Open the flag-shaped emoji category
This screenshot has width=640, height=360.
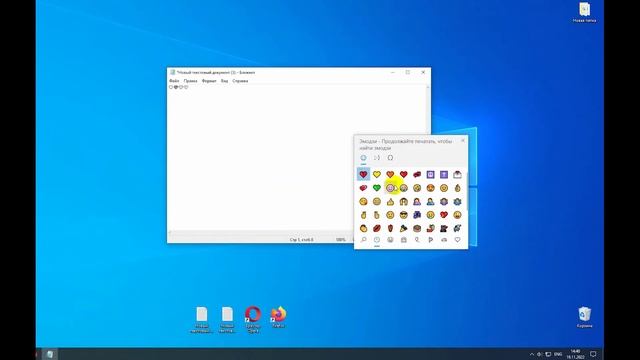(431, 240)
